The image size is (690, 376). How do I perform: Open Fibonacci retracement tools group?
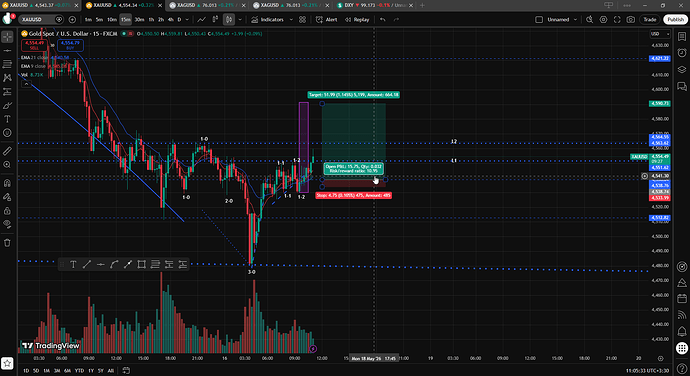[7, 64]
